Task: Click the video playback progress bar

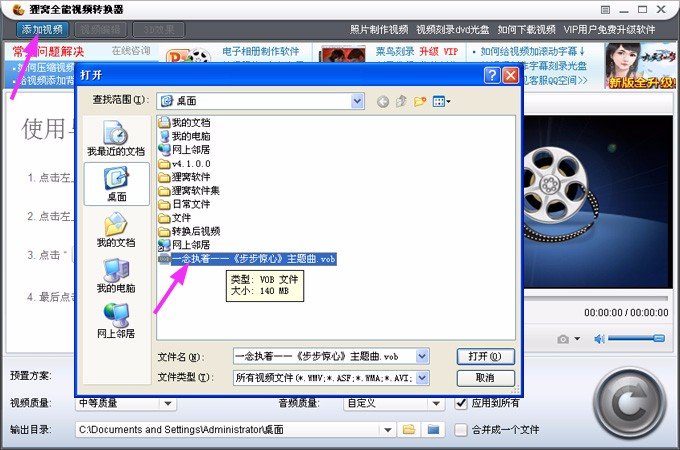Action: (595, 298)
